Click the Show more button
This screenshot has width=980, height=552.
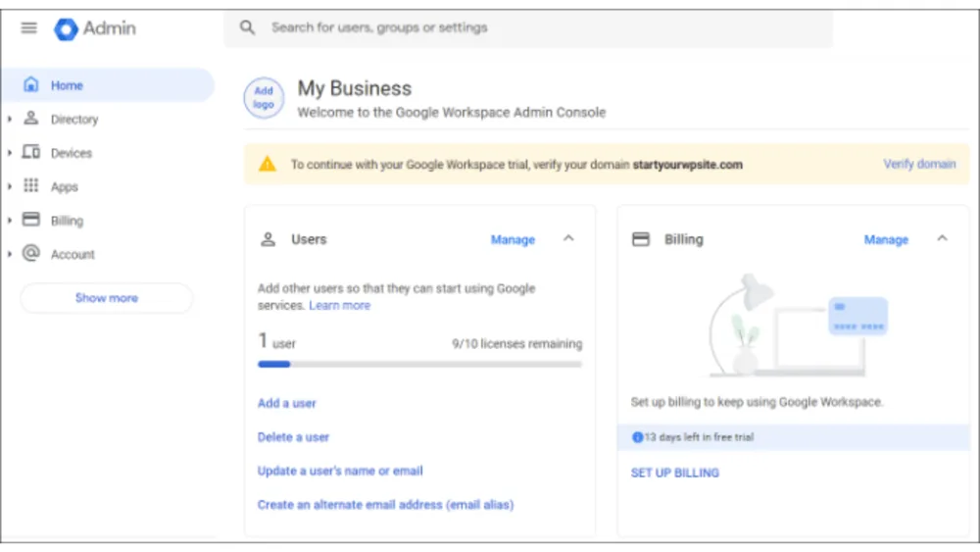(x=106, y=298)
